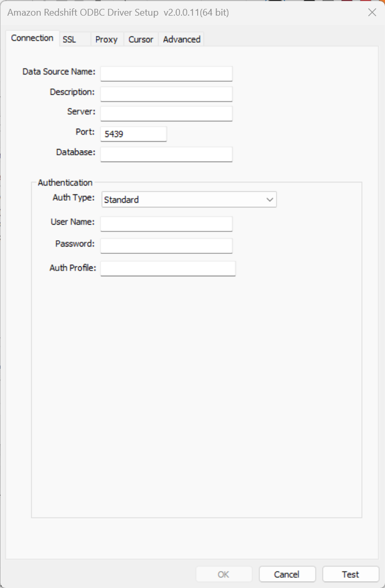Click the Database input field
Screen dimensions: 385x588
pos(166,154)
